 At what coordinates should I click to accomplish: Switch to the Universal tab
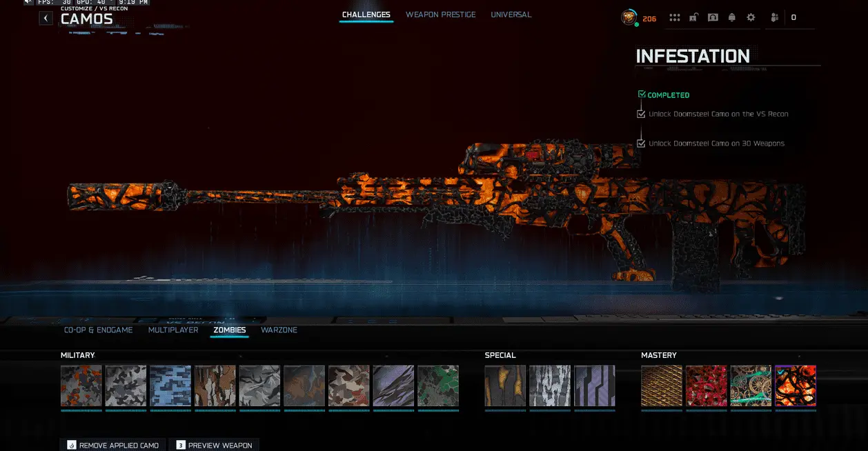[x=511, y=14]
